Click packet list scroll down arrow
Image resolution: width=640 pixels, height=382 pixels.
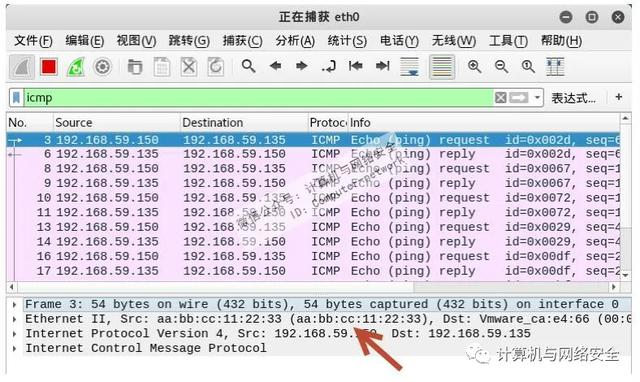click(x=625, y=275)
